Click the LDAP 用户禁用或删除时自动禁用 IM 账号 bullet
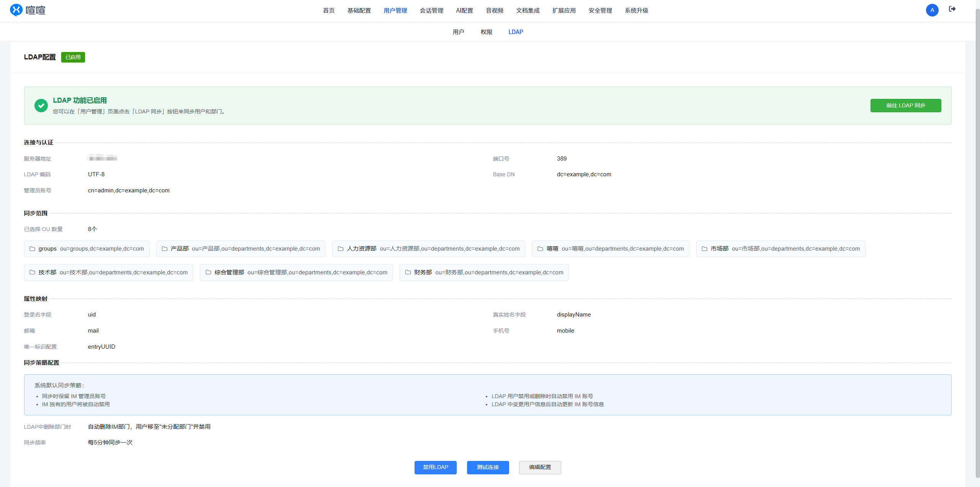This screenshot has width=980, height=487. tap(542, 396)
